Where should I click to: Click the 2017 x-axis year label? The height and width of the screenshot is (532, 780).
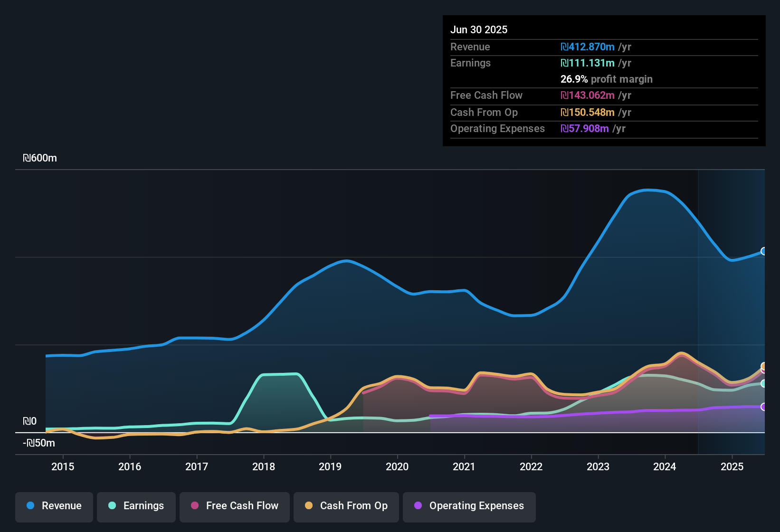(x=197, y=466)
